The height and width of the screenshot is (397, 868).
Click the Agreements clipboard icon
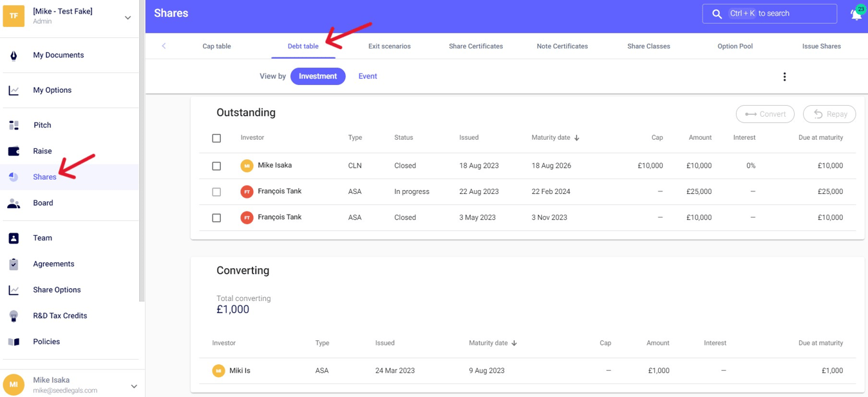click(x=14, y=264)
